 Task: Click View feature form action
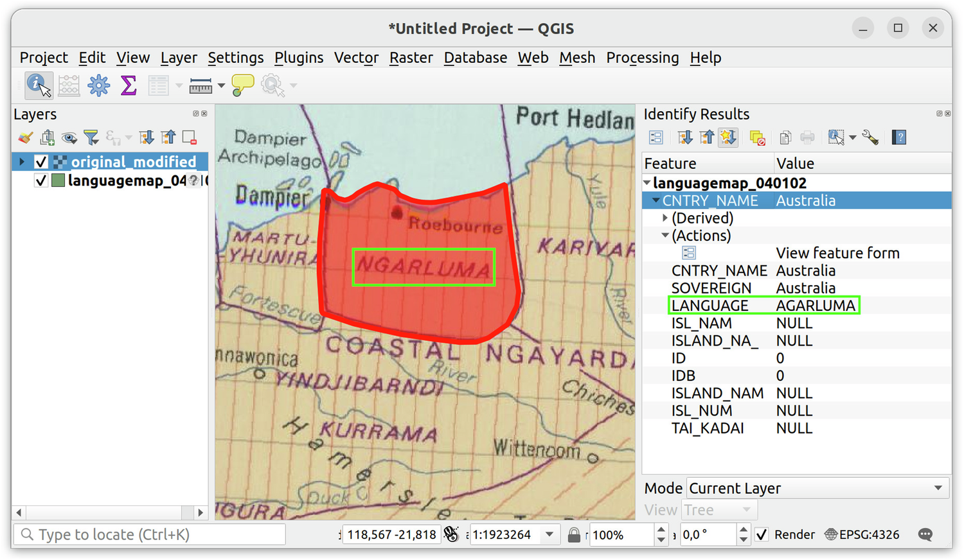pyautogui.click(x=837, y=253)
